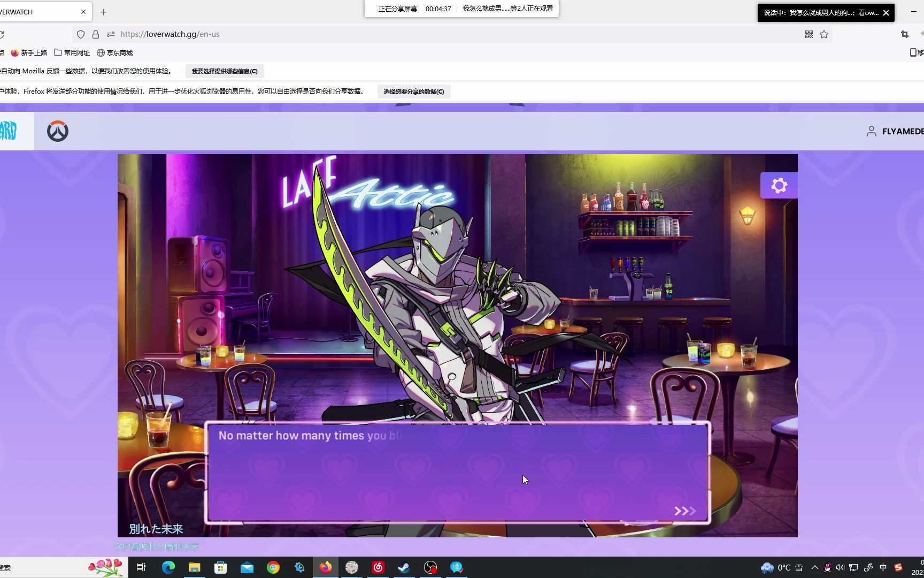Open Sogou input icon in tray
924x578 pixels.
[x=898, y=567]
